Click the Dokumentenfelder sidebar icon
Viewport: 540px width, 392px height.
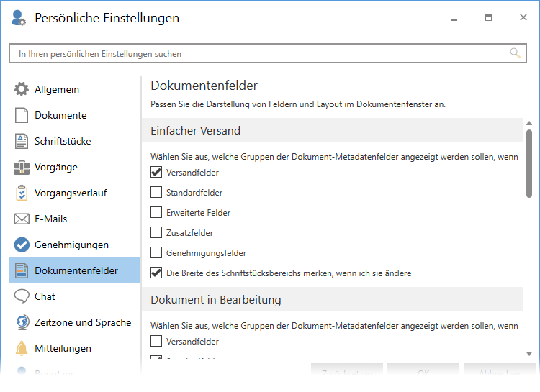point(22,270)
